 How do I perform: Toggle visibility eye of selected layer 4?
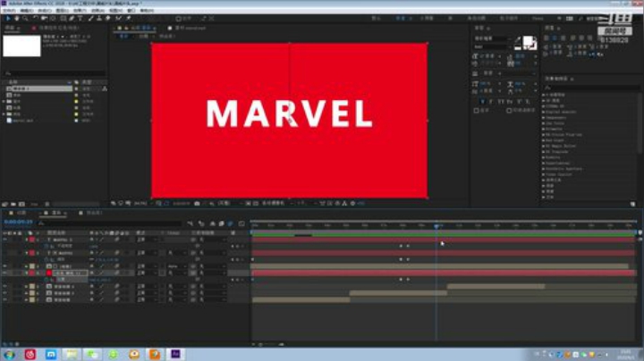click(5, 273)
